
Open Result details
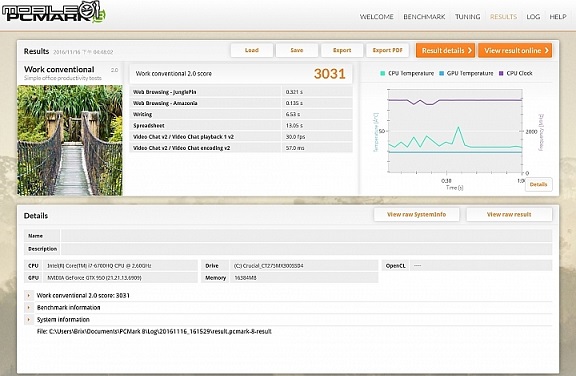click(x=445, y=50)
